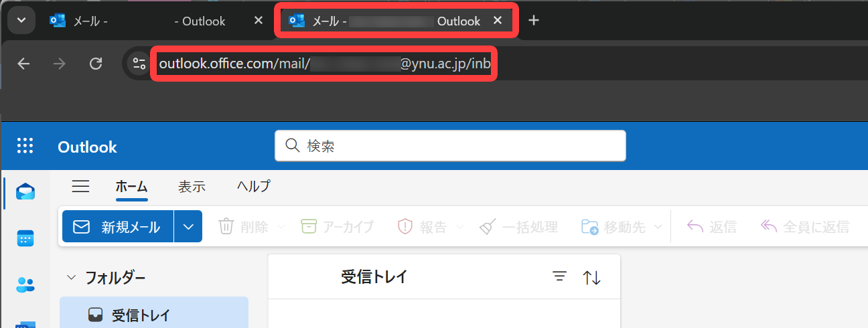Collapse the フォルダー folder tree section
The height and width of the screenshot is (328, 868).
click(72, 277)
